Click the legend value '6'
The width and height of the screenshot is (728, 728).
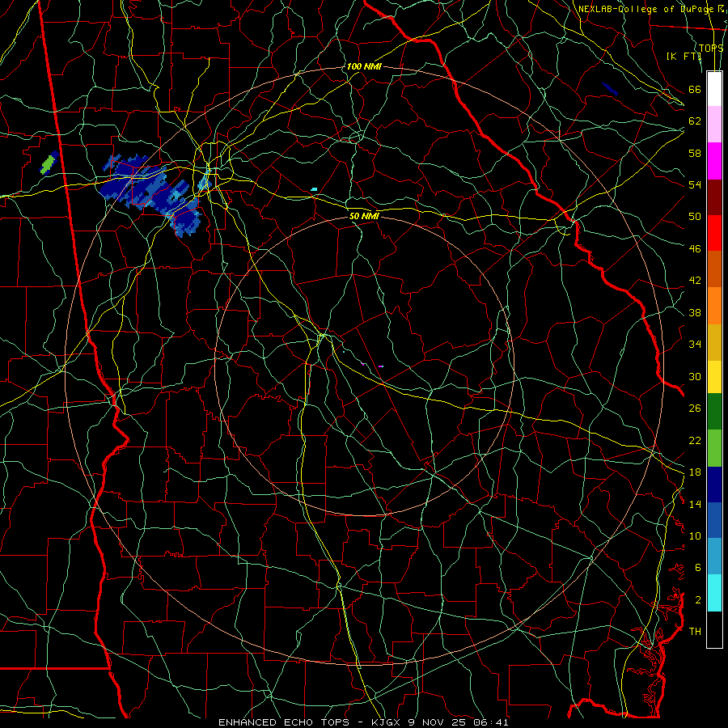pos(697,568)
